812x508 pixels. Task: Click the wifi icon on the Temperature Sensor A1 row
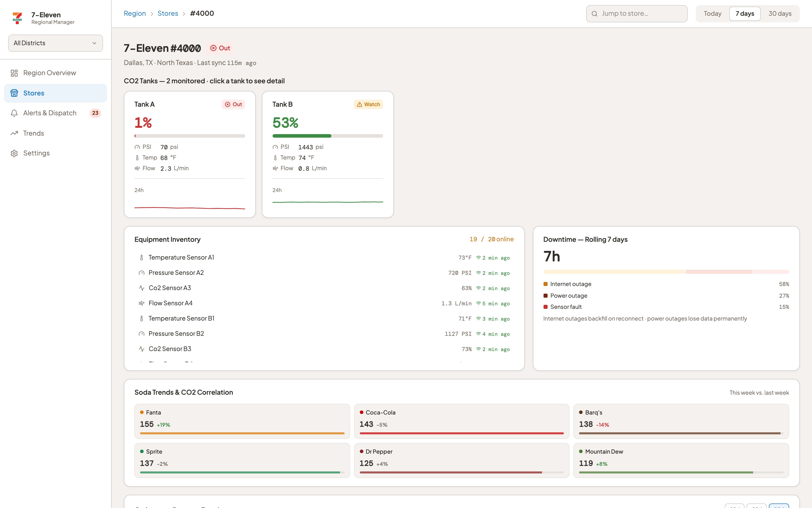coord(479,258)
